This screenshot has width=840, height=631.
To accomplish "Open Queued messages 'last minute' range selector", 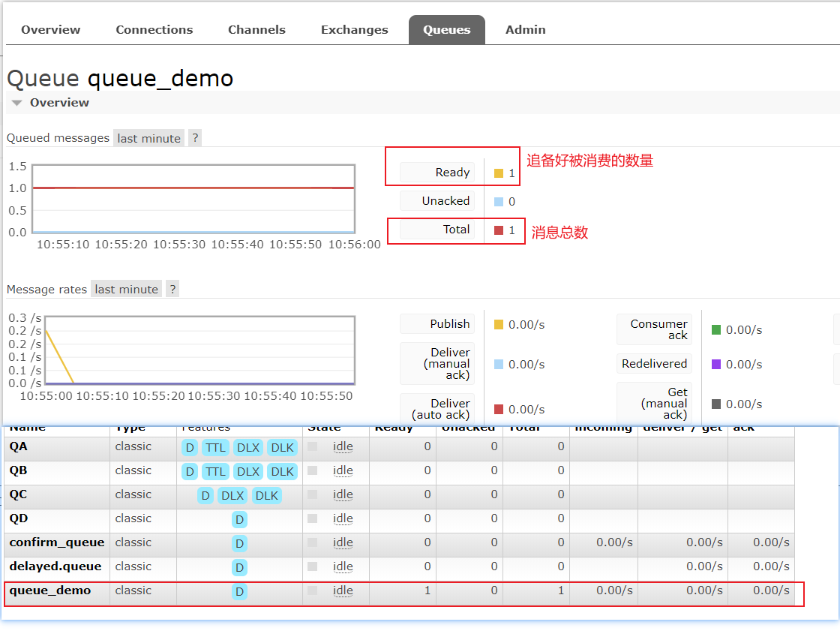I will pyautogui.click(x=148, y=138).
